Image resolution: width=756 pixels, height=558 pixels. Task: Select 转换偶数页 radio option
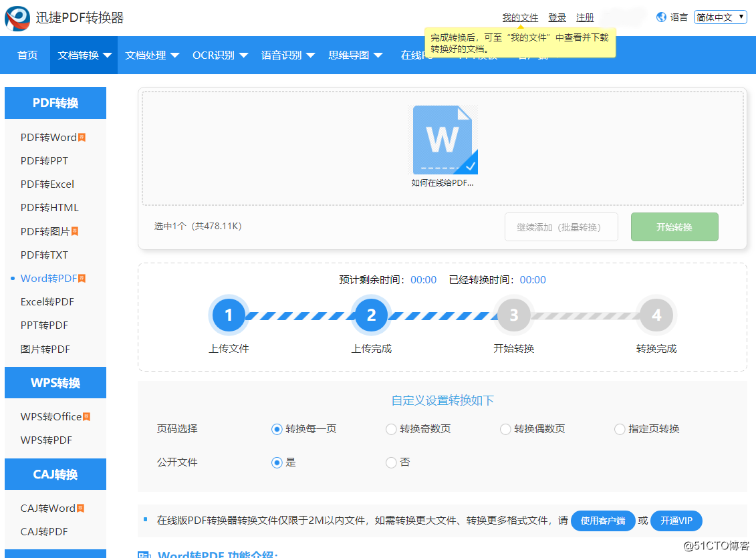pyautogui.click(x=505, y=429)
